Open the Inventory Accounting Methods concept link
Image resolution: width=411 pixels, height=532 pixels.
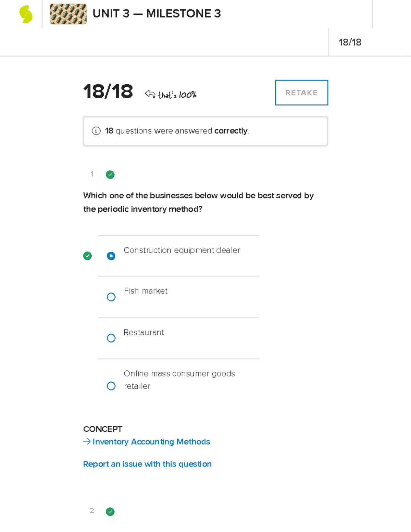(151, 442)
